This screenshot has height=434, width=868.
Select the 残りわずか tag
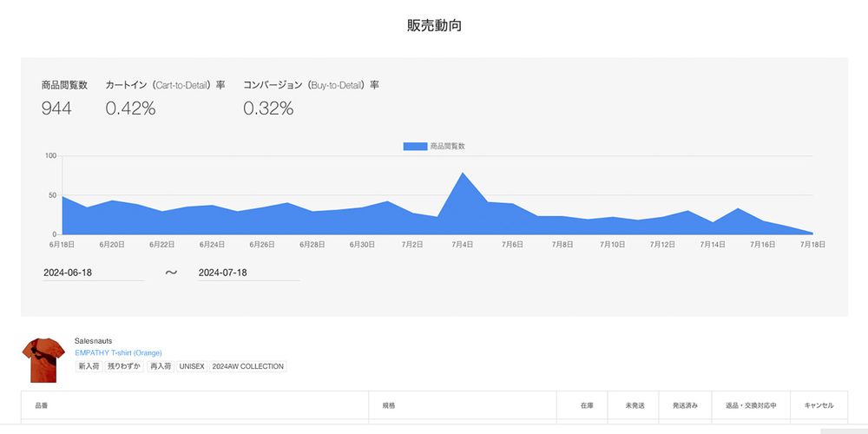click(123, 367)
